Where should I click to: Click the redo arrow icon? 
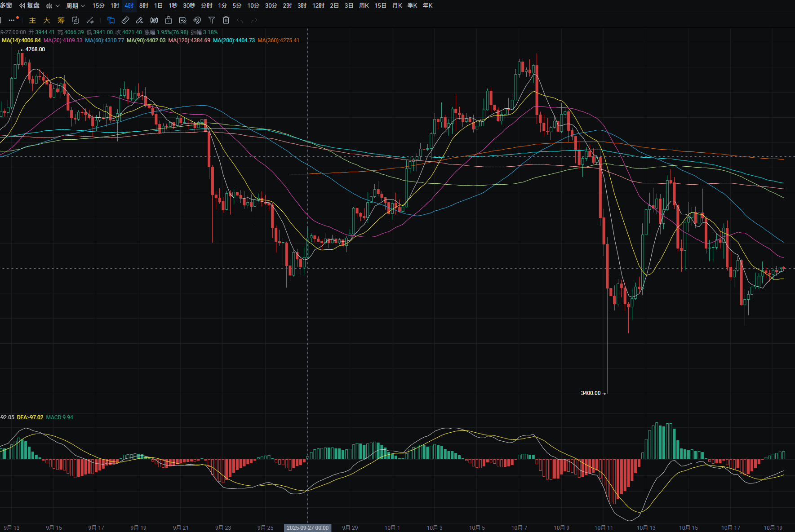pyautogui.click(x=254, y=20)
